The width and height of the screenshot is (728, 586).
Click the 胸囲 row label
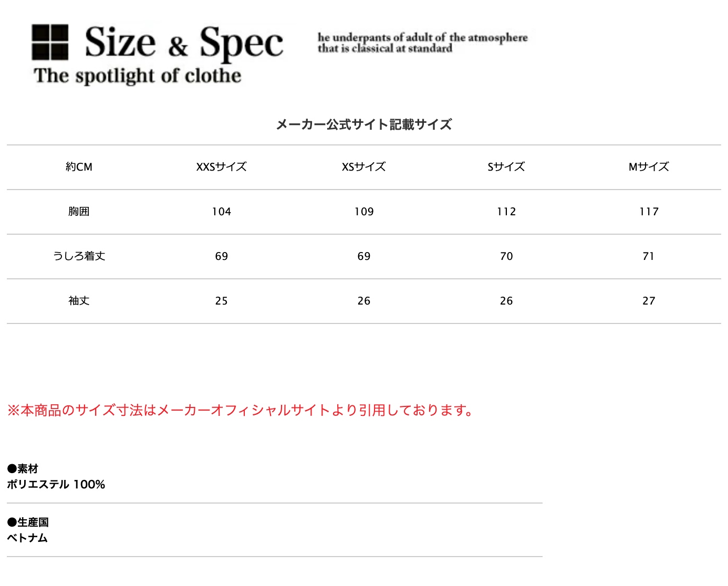click(x=79, y=212)
